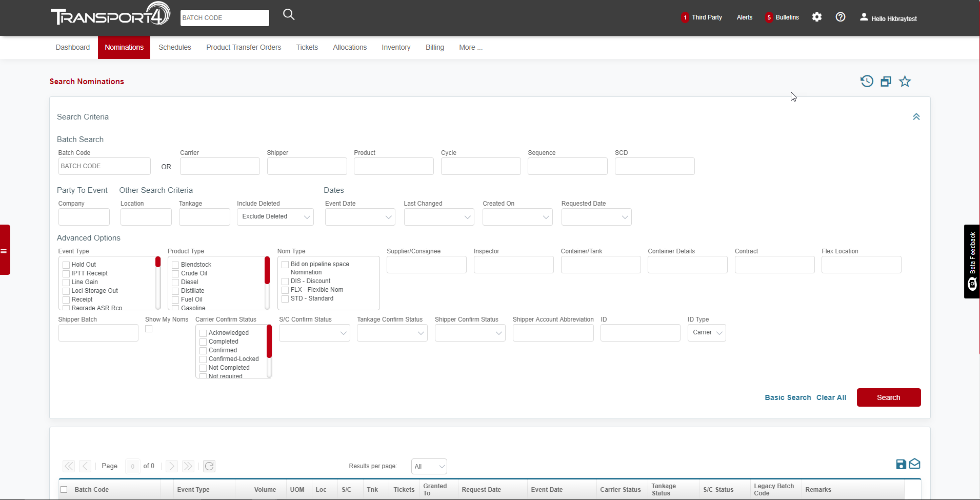Open the Inventory tab
Image resolution: width=980 pixels, height=500 pixels.
(x=396, y=47)
